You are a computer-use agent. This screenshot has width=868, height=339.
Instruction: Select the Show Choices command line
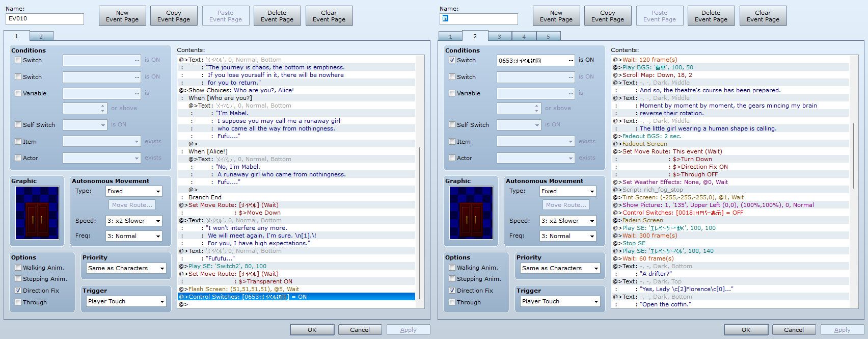click(x=296, y=90)
